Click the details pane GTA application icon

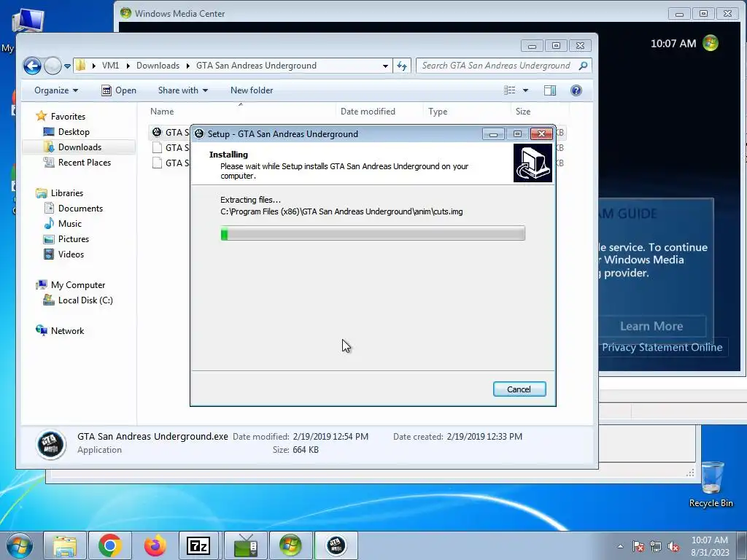point(51,444)
